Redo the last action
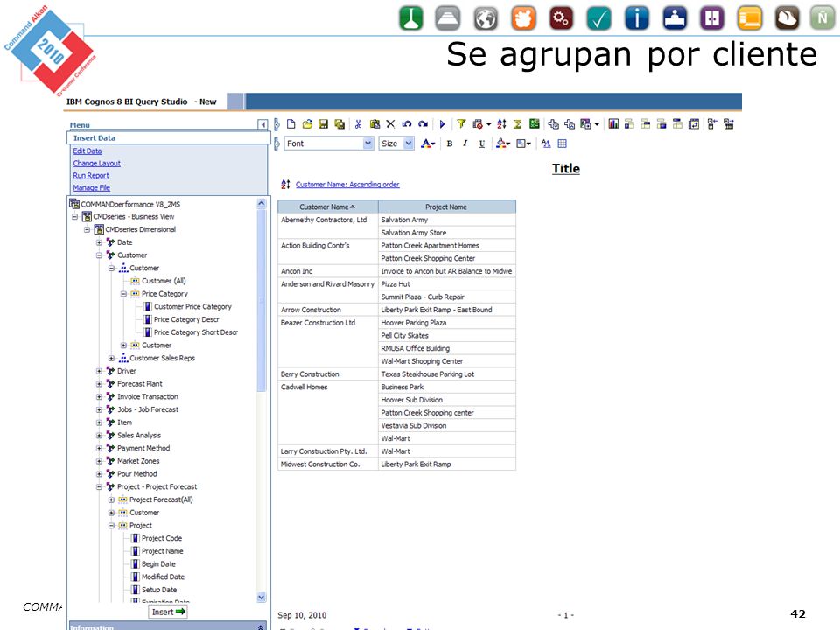 pyautogui.click(x=423, y=124)
